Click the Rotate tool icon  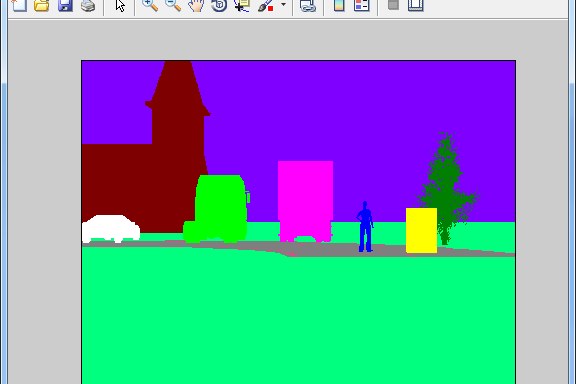tap(219, 5)
